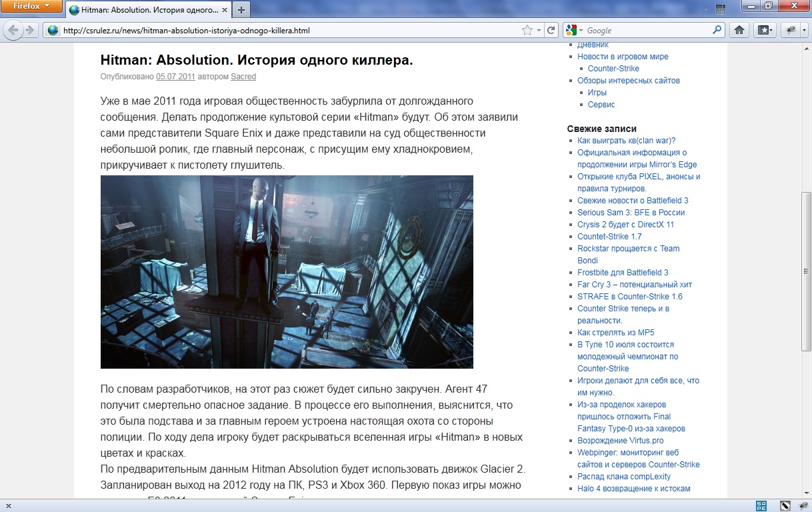Click the Google search engine logo icon

point(571,31)
